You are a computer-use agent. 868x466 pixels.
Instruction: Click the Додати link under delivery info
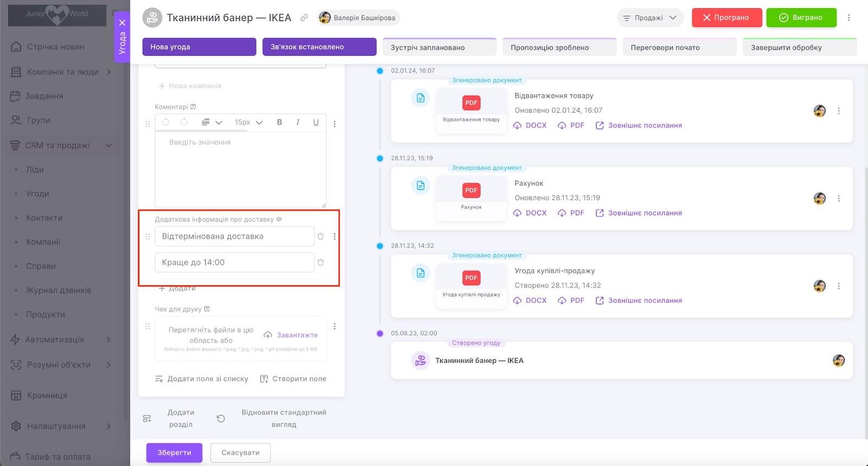pos(177,288)
